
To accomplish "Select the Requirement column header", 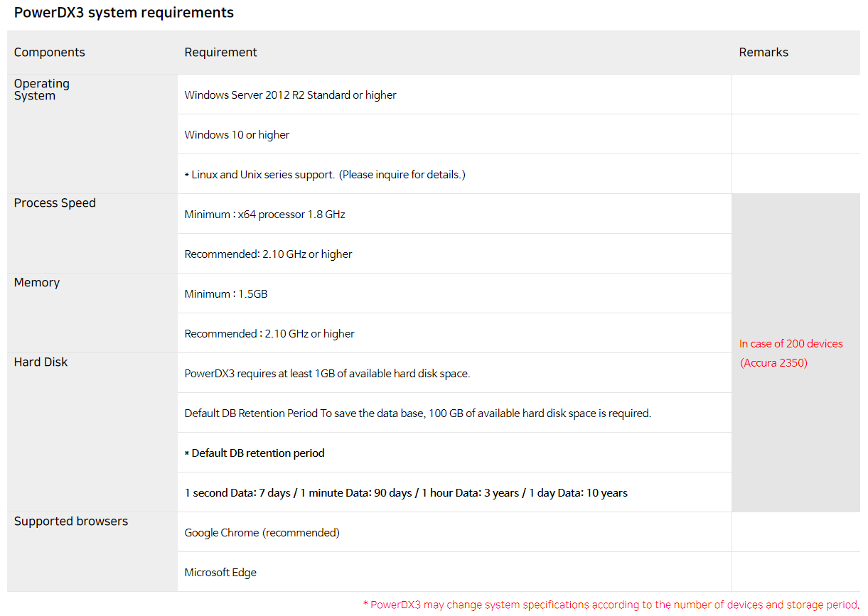I will [220, 53].
